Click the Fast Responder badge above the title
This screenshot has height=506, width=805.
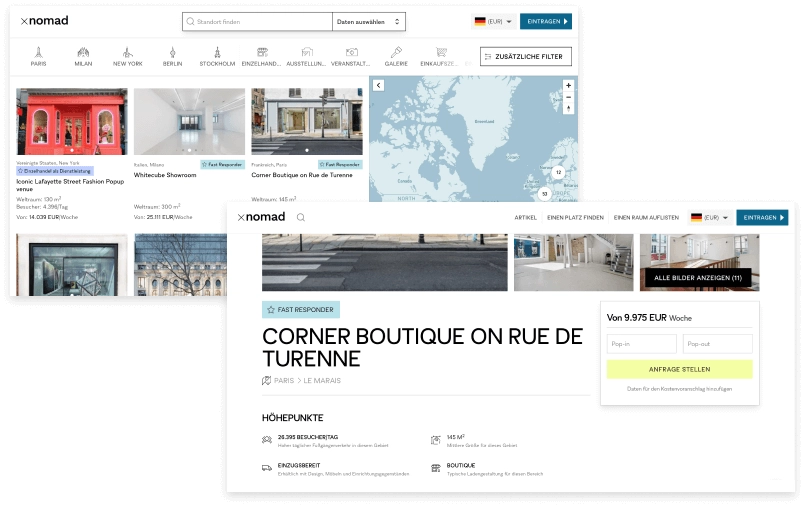pos(301,309)
